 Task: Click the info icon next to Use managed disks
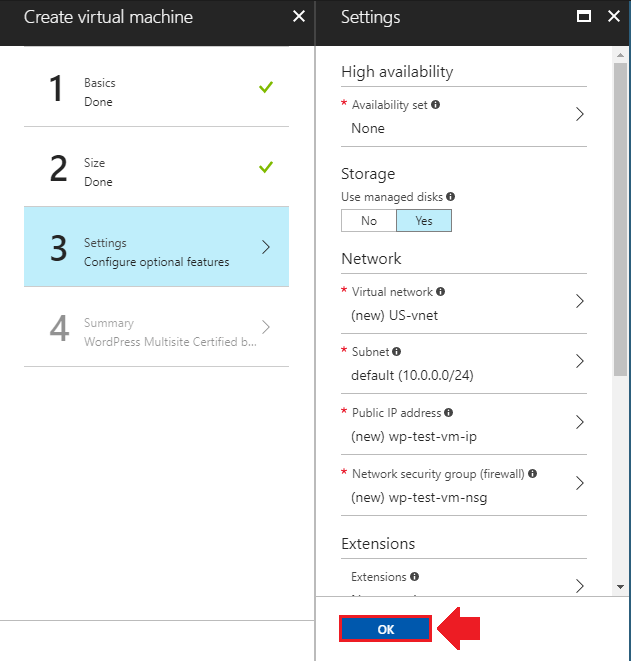coord(451,196)
